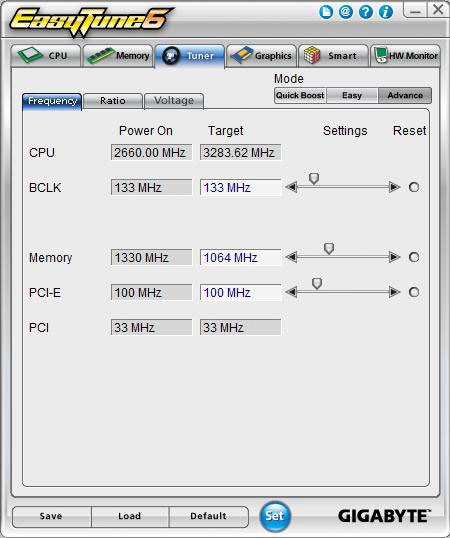Viewport: 450px width, 538px height.
Task: Increase Memory frequency with right arrow
Action: pos(395,257)
